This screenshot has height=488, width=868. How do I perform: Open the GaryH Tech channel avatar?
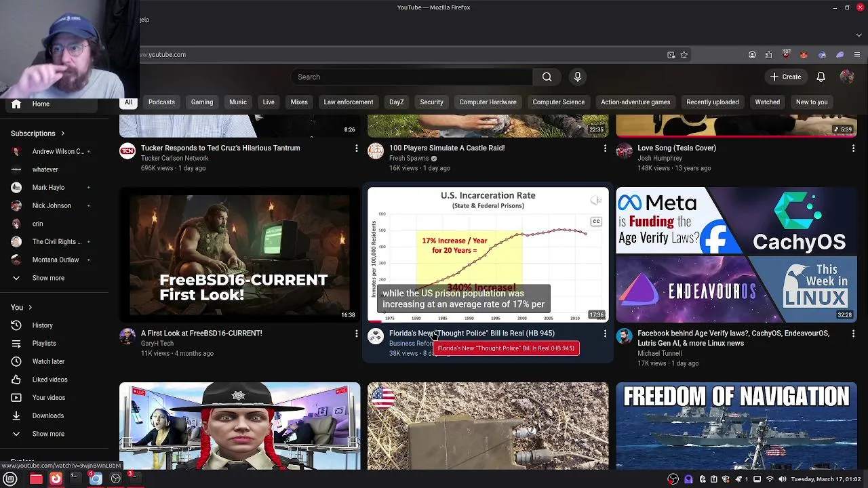(x=127, y=336)
